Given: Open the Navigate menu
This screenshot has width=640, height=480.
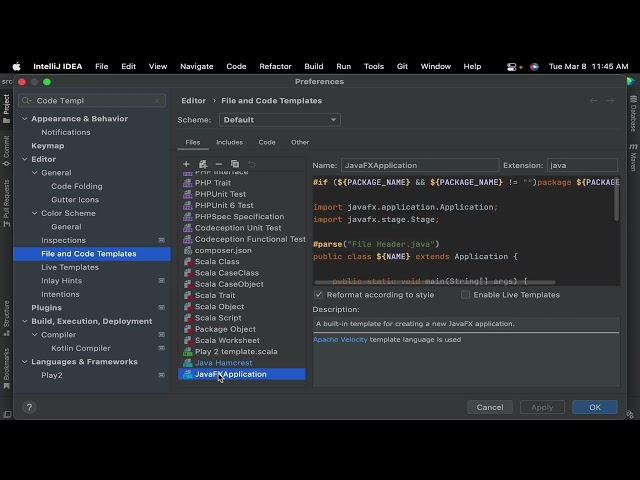Looking at the screenshot, I should pyautogui.click(x=197, y=67).
